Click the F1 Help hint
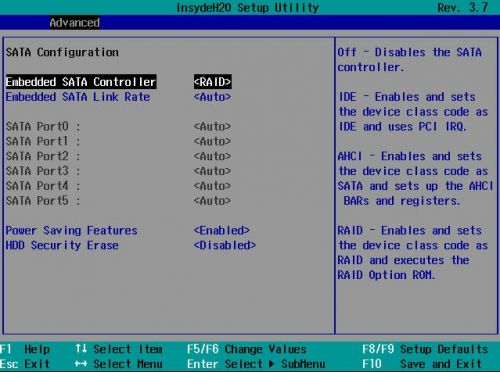 25,349
